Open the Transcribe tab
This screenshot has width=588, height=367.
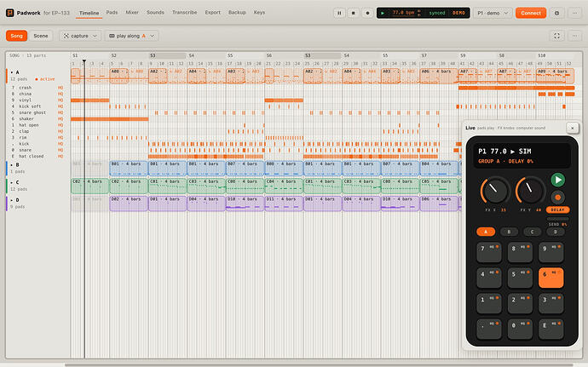(185, 13)
